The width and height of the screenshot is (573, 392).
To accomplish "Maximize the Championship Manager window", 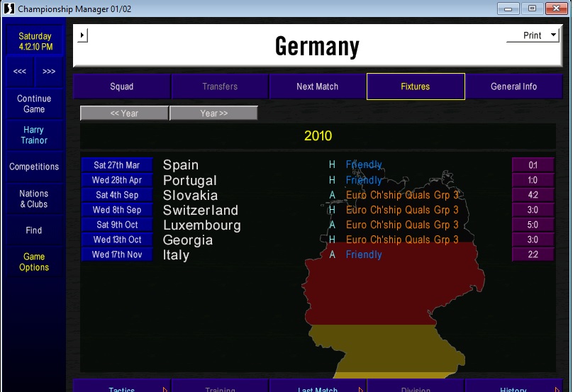I will click(x=533, y=9).
